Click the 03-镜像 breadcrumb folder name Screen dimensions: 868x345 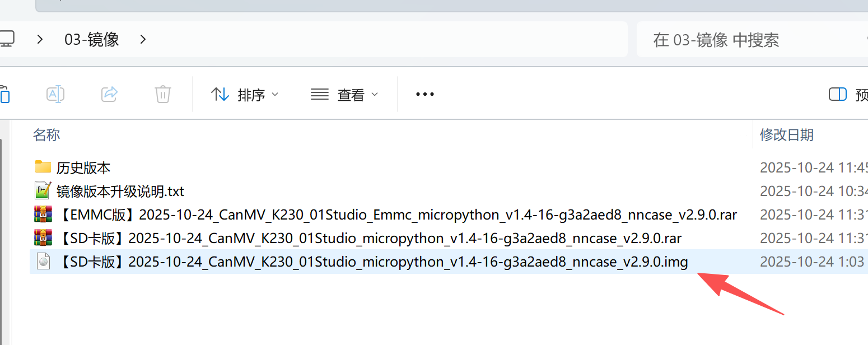92,40
